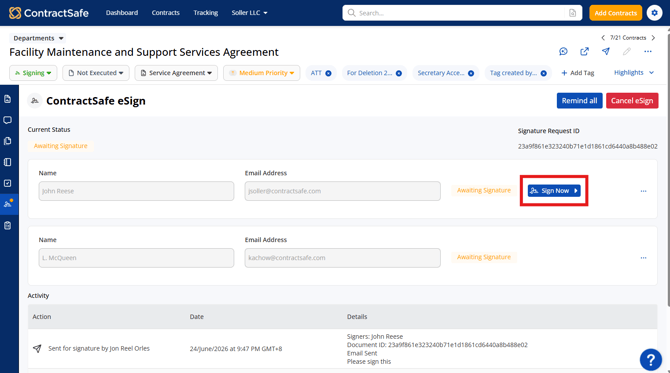Expand the Departments dropdown
This screenshot has width=670, height=373.
pos(38,38)
